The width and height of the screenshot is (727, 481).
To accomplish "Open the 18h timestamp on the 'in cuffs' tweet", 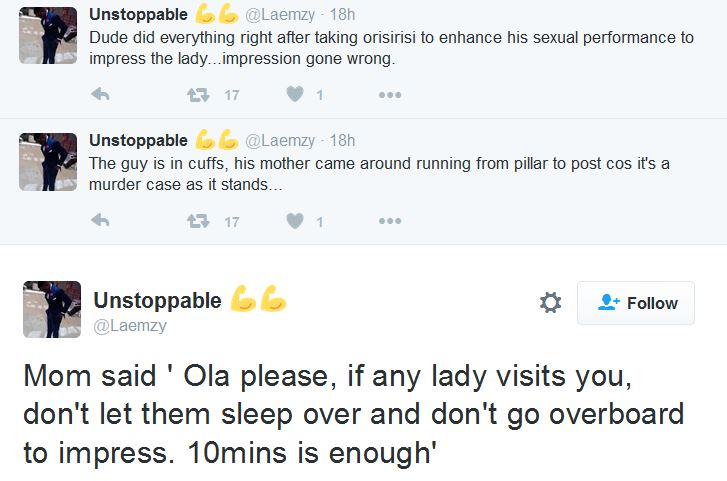I will click(x=342, y=140).
